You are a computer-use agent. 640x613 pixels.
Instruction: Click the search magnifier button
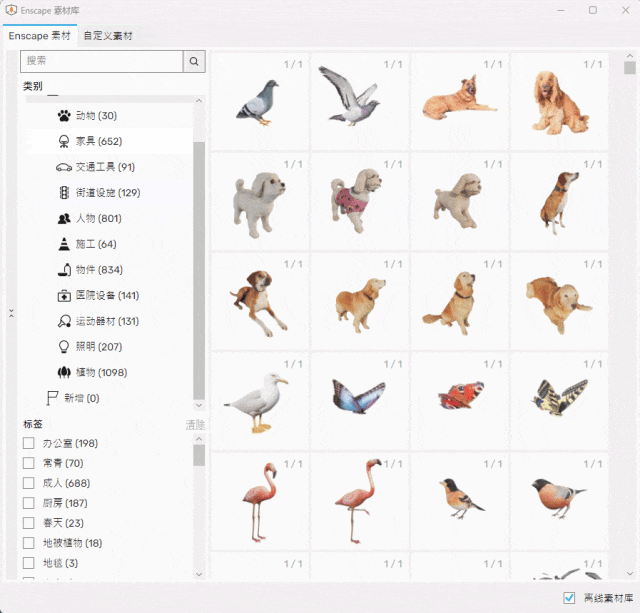pos(194,61)
